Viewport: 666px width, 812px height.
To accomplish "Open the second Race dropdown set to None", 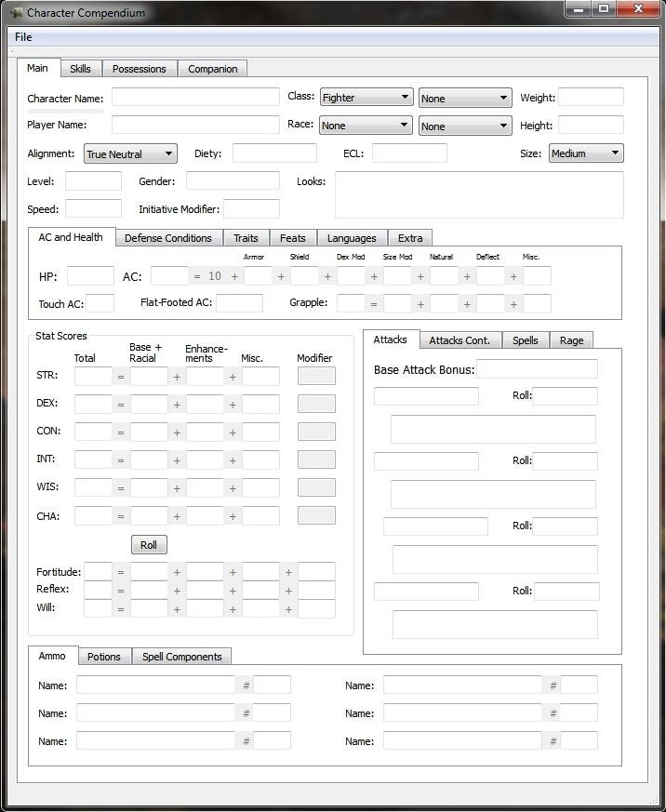I will pos(465,126).
